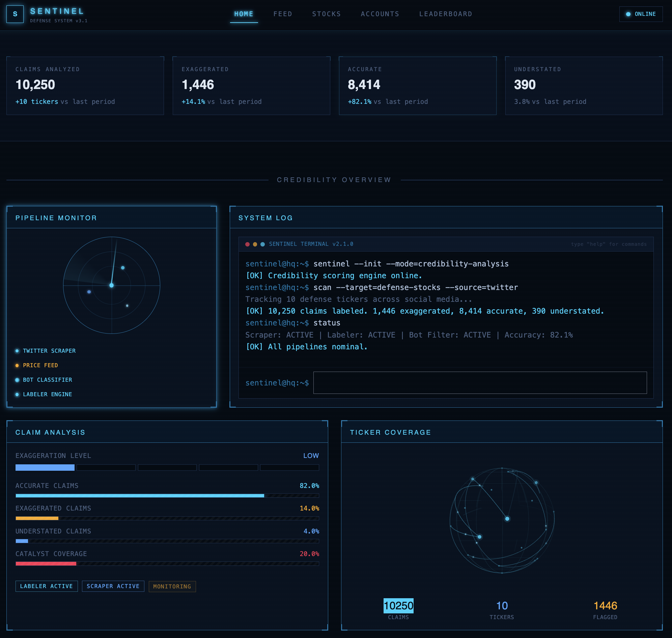Open the Home tab
The height and width of the screenshot is (638, 672).
(x=244, y=14)
